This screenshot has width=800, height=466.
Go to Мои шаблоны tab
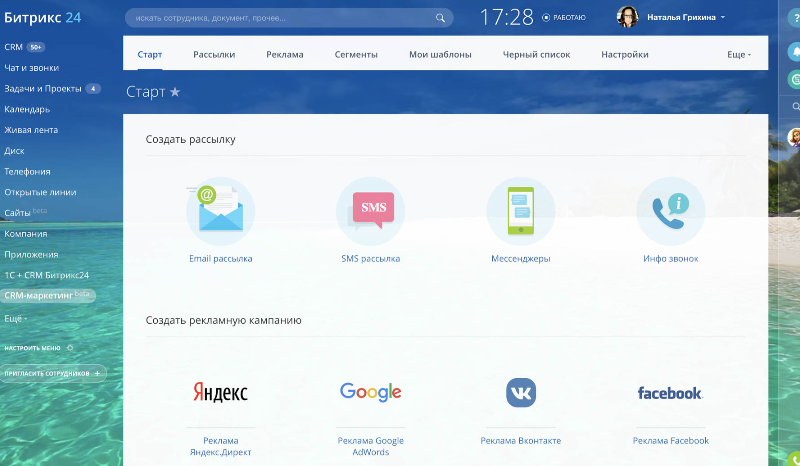[440, 55]
